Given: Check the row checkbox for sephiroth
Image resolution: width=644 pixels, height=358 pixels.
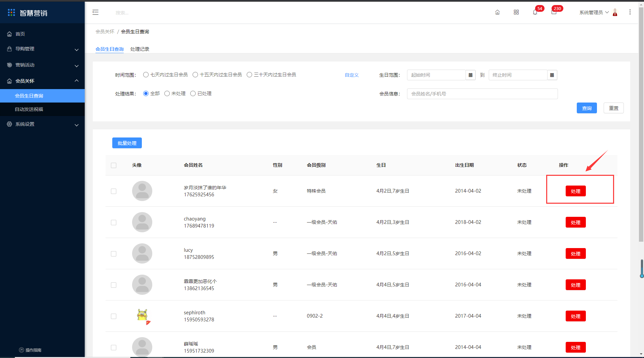Looking at the screenshot, I should pos(114,316).
